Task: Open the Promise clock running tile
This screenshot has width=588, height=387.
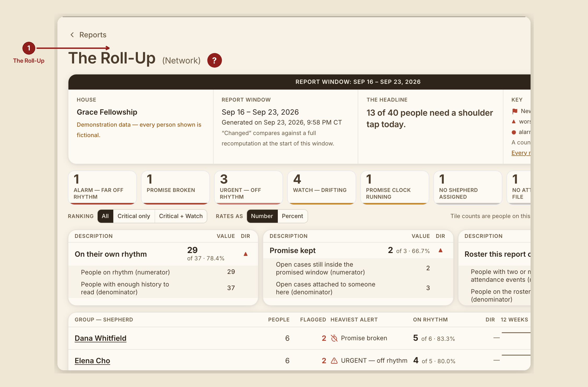Action: click(x=395, y=187)
